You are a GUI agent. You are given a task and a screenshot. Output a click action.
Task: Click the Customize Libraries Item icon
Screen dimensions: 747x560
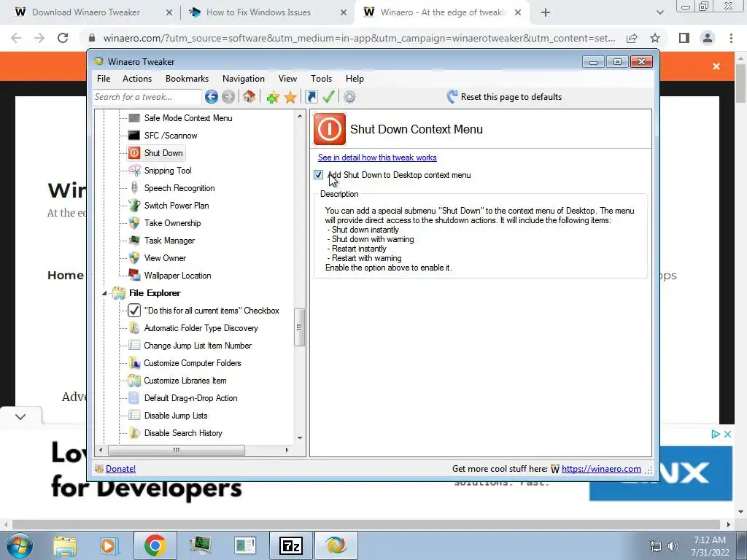pyautogui.click(x=134, y=381)
